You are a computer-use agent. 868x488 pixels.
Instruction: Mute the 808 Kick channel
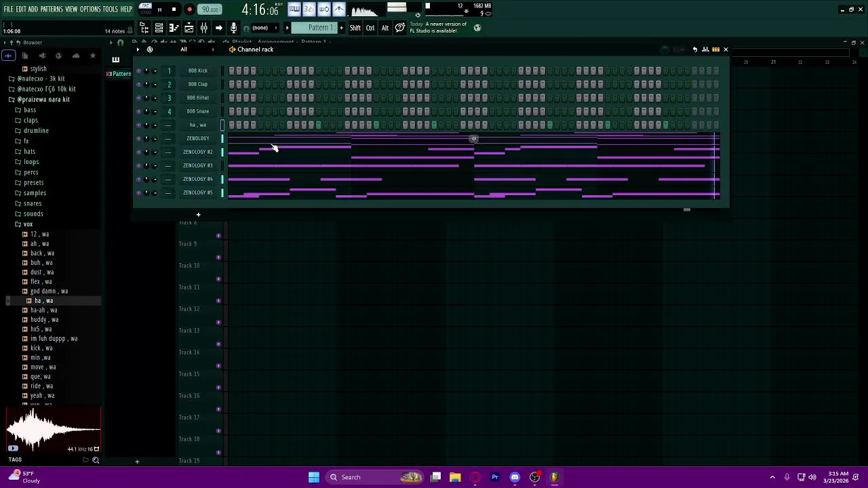click(x=139, y=70)
